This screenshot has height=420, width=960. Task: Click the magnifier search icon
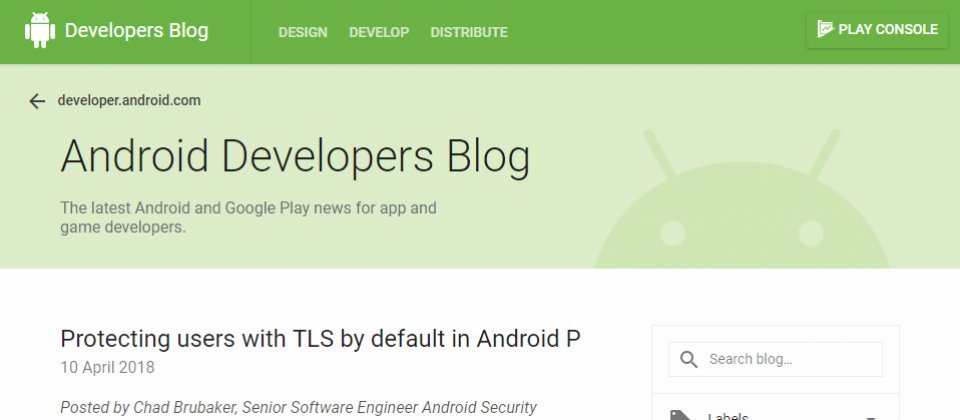coord(689,359)
